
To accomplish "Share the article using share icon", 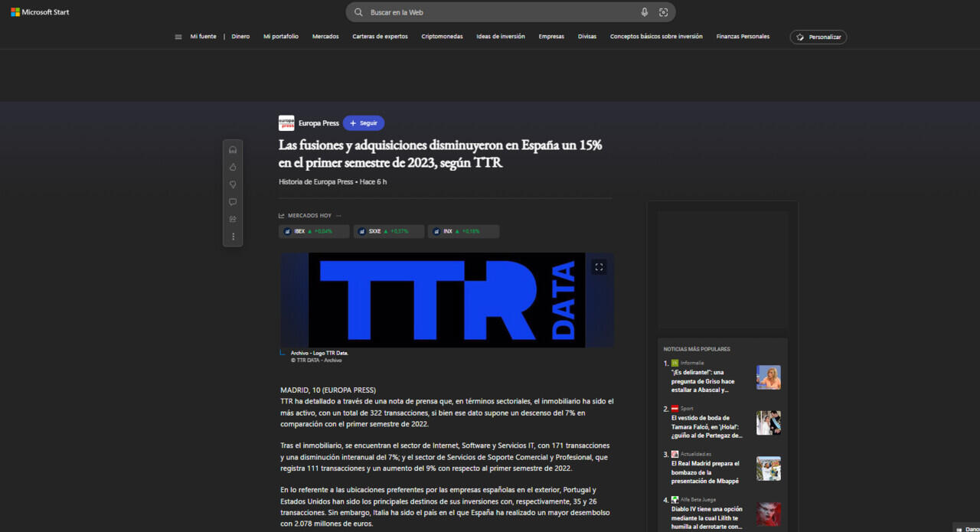I will pyautogui.click(x=233, y=219).
